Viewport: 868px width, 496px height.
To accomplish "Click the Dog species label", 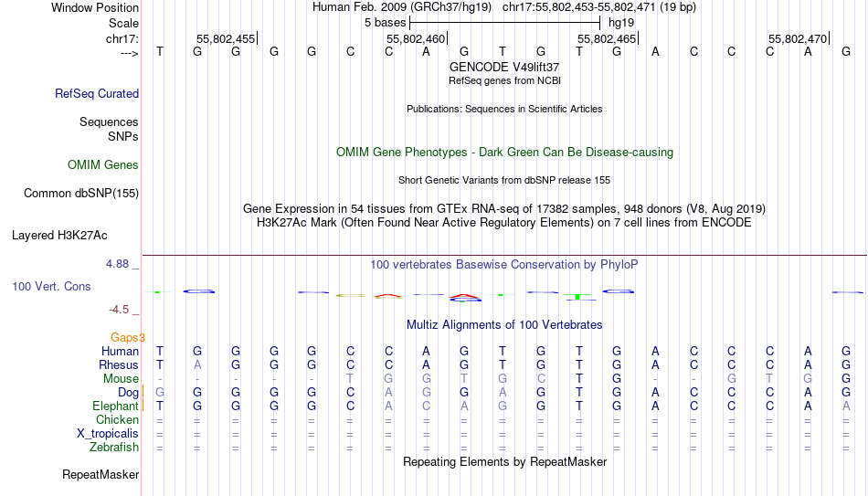I will 128,393.
